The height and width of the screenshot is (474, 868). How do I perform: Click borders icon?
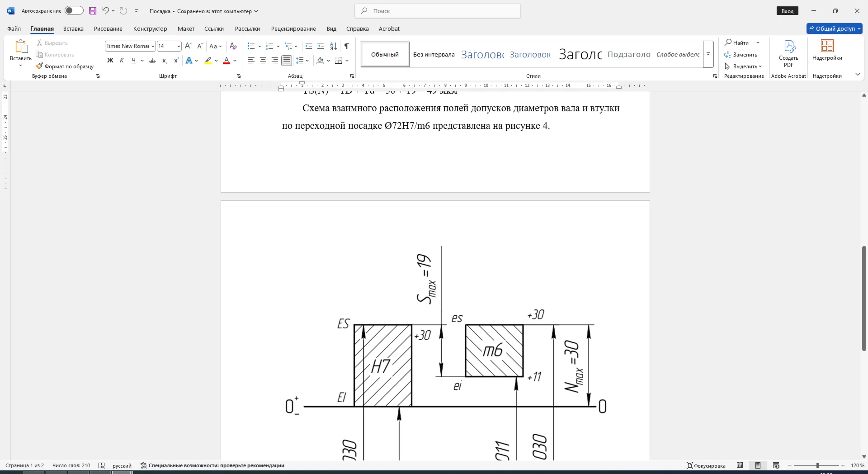pos(339,60)
